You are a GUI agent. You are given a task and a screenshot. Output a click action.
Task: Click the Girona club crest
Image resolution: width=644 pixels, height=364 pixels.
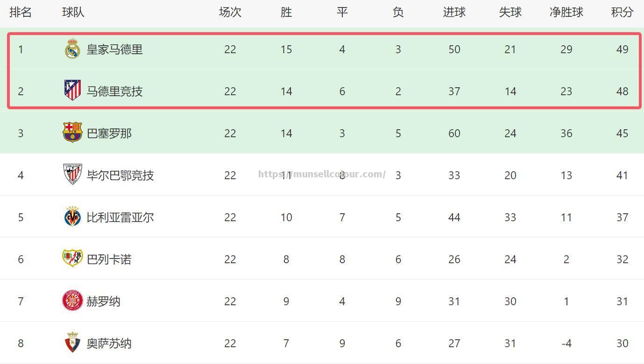(72, 301)
